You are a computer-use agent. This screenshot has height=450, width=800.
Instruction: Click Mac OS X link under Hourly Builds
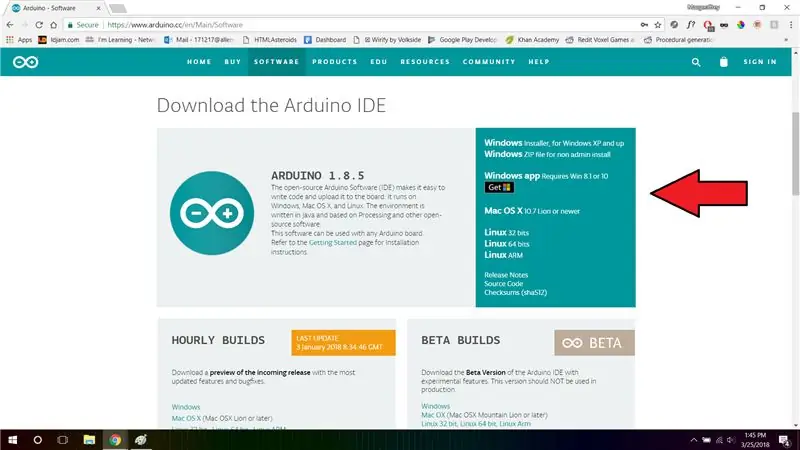(x=186, y=418)
